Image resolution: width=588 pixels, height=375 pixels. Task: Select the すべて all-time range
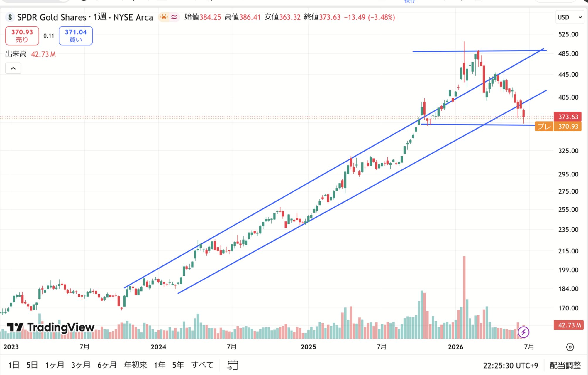point(202,365)
